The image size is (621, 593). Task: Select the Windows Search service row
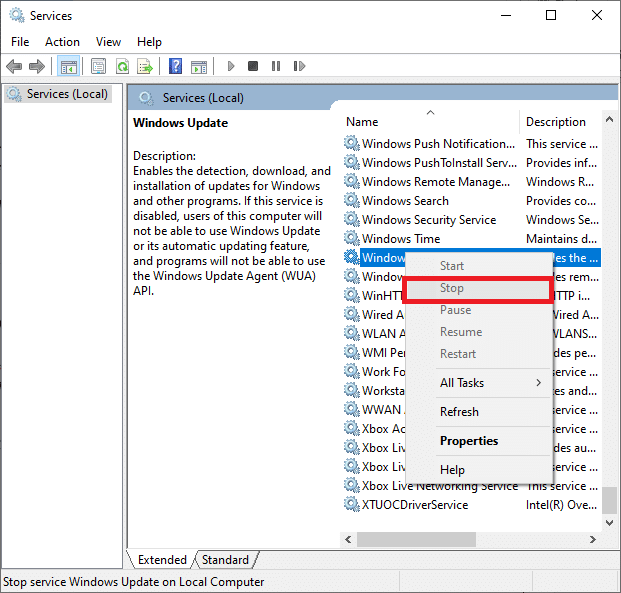click(x=405, y=201)
